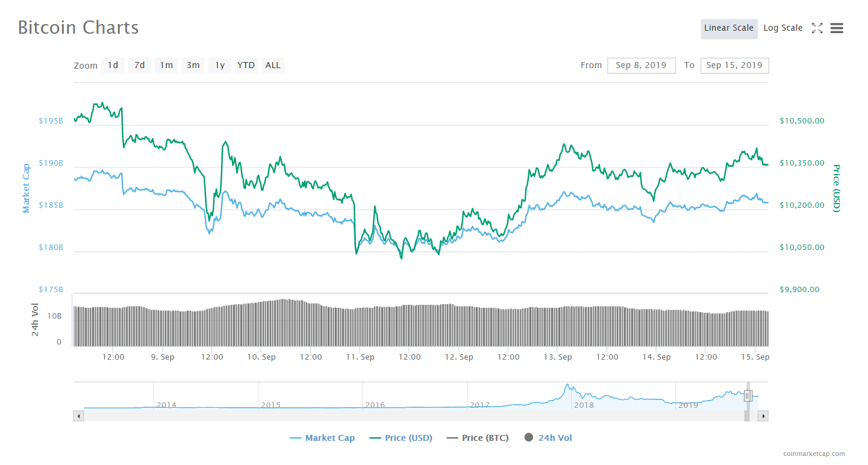Toggle Market Cap series in legend
868x465 pixels.
click(322, 438)
